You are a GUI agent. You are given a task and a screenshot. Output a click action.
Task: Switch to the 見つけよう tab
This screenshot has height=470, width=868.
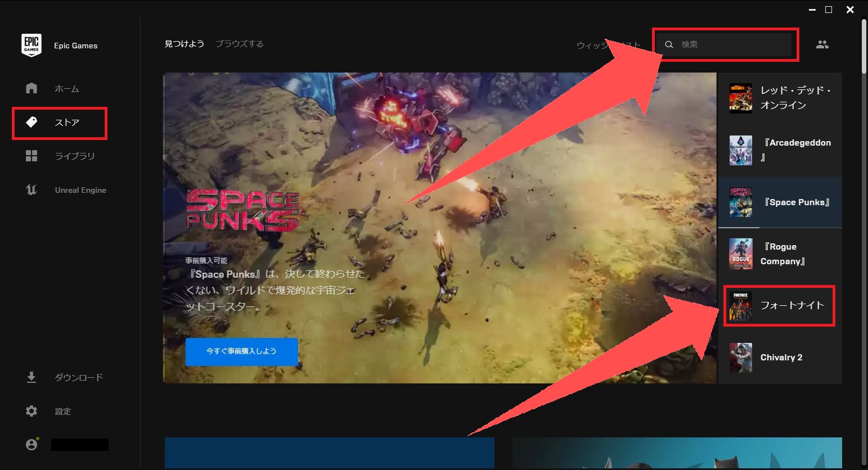click(x=184, y=44)
